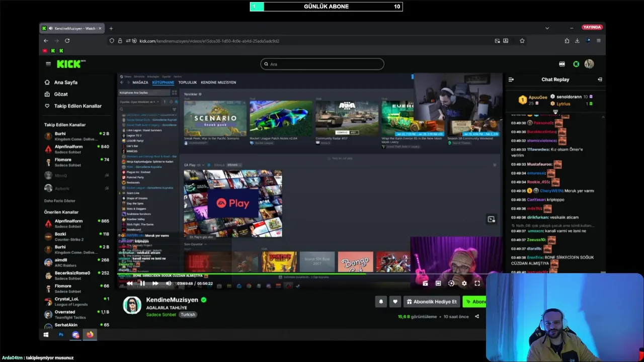This screenshot has width=644, height=362.
Task: Bookmark this page with star icon
Action: (522, 41)
